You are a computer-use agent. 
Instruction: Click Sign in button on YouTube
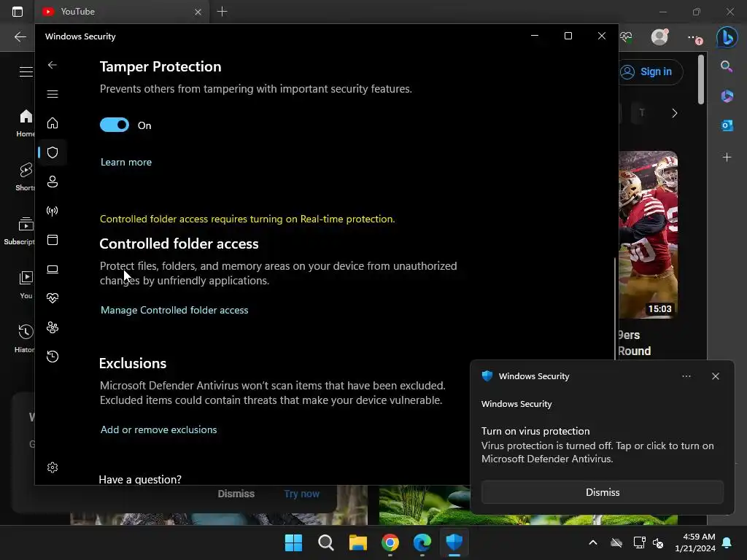[650, 72]
